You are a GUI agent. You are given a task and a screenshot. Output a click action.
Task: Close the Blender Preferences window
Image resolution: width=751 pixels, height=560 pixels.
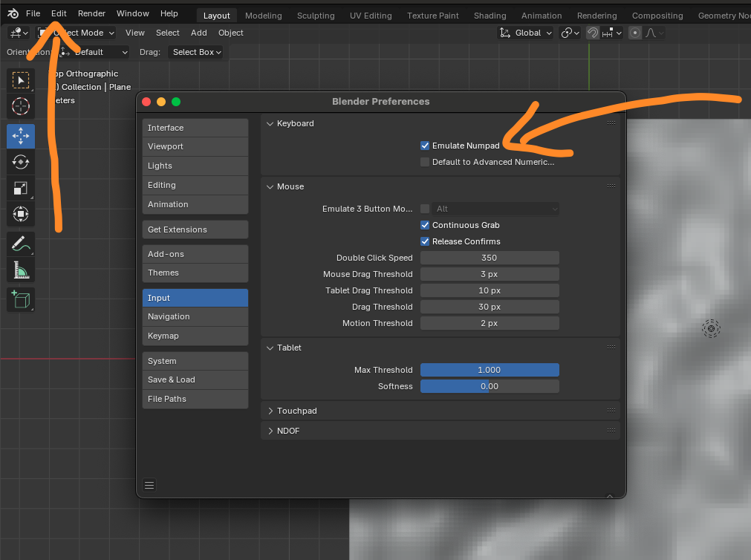[146, 102]
